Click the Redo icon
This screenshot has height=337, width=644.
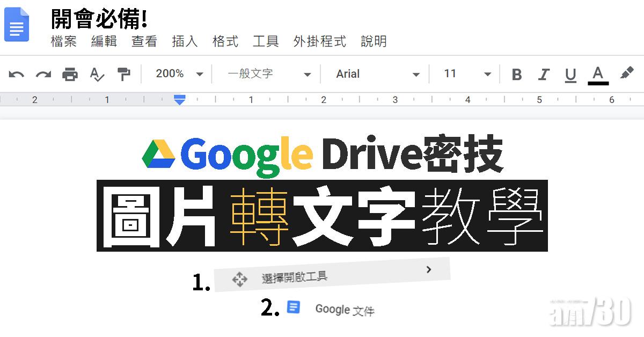click(x=44, y=74)
